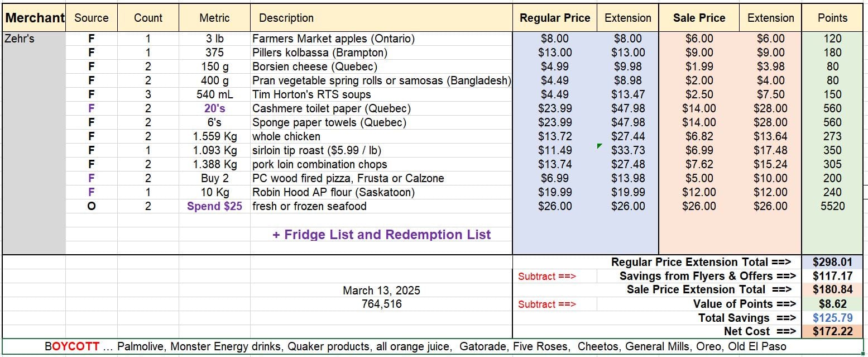The width and height of the screenshot is (868, 357).
Task: Select the $8.62 value of points cell
Action: pyautogui.click(x=832, y=304)
